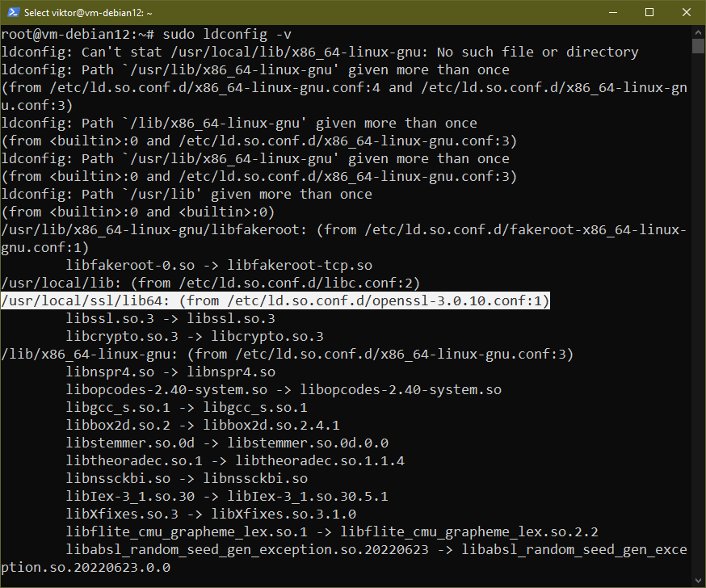This screenshot has height=588, width=706.
Task: Click the scrollbar down arrow
Action: pyautogui.click(x=699, y=581)
